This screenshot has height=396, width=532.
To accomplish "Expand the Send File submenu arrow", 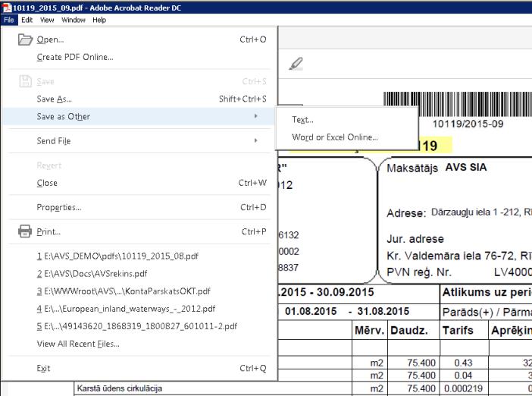I will tap(256, 140).
